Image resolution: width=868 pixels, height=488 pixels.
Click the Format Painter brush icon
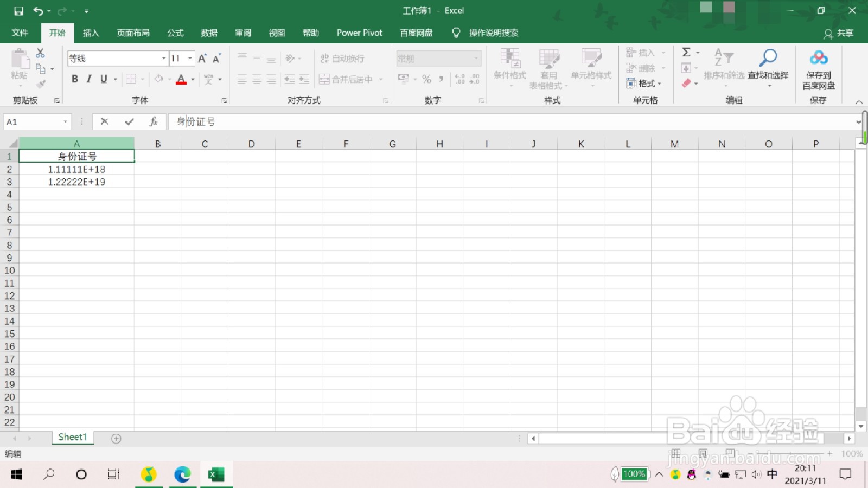[41, 84]
